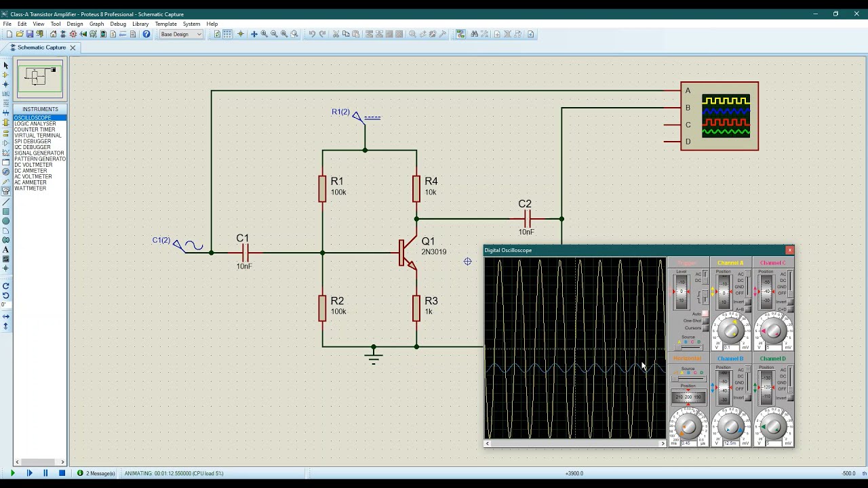
Task: Toggle the Trigger One-Shot button
Action: point(705,321)
